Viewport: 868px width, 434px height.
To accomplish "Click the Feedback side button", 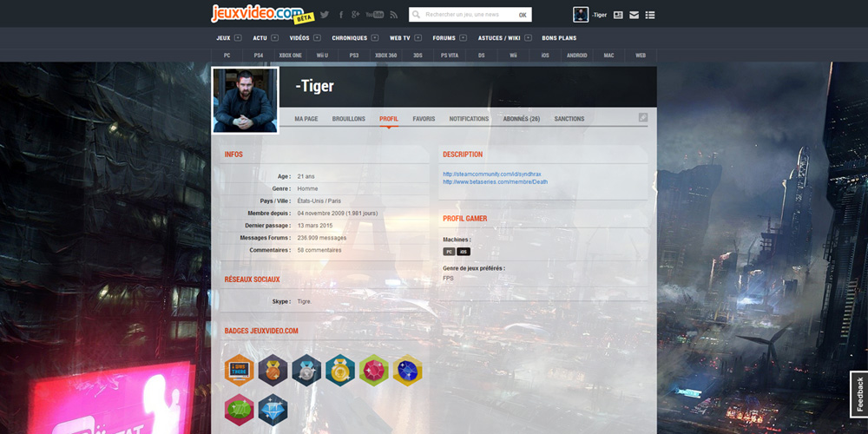I will pyautogui.click(x=859, y=394).
